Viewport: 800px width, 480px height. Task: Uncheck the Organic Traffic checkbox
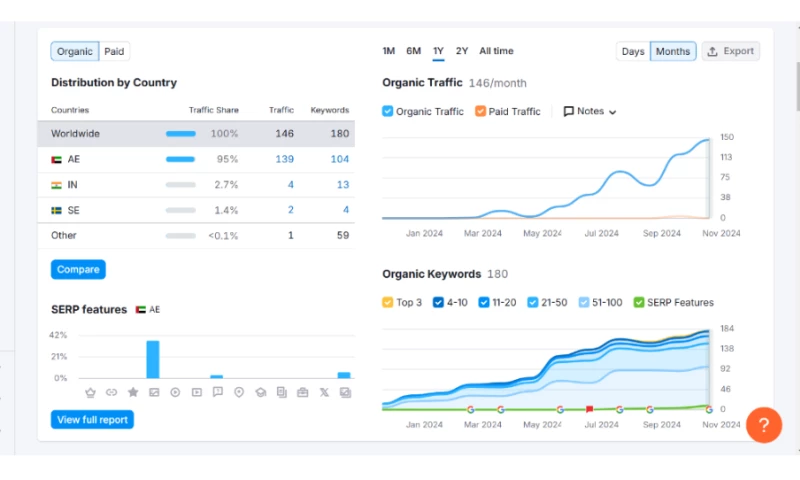tap(388, 112)
